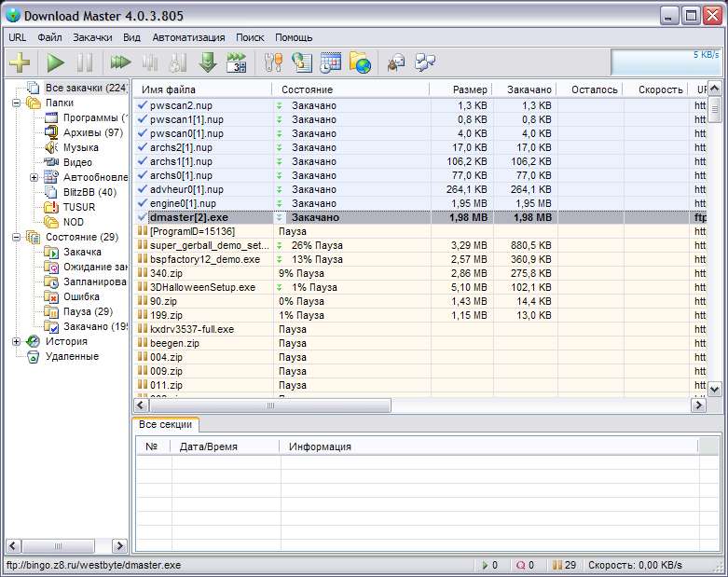Open the Автоматизация menu
Screen dimensions: 728x577
[x=188, y=37]
